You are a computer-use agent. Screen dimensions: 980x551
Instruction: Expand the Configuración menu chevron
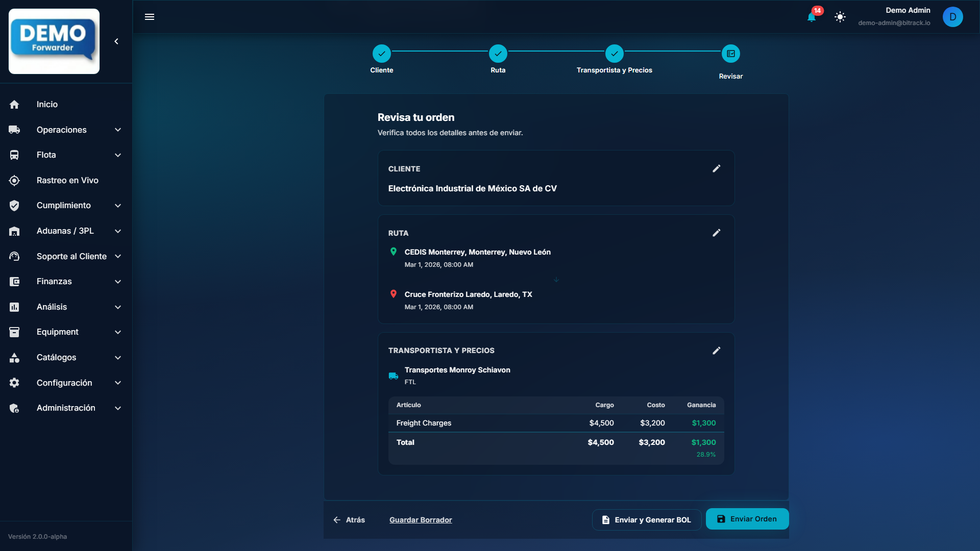click(x=118, y=383)
